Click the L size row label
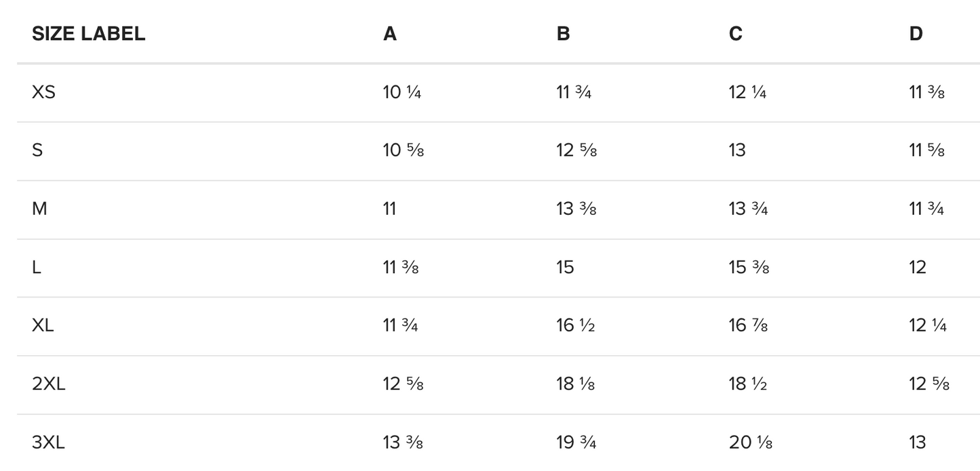980x471 pixels. [37, 267]
